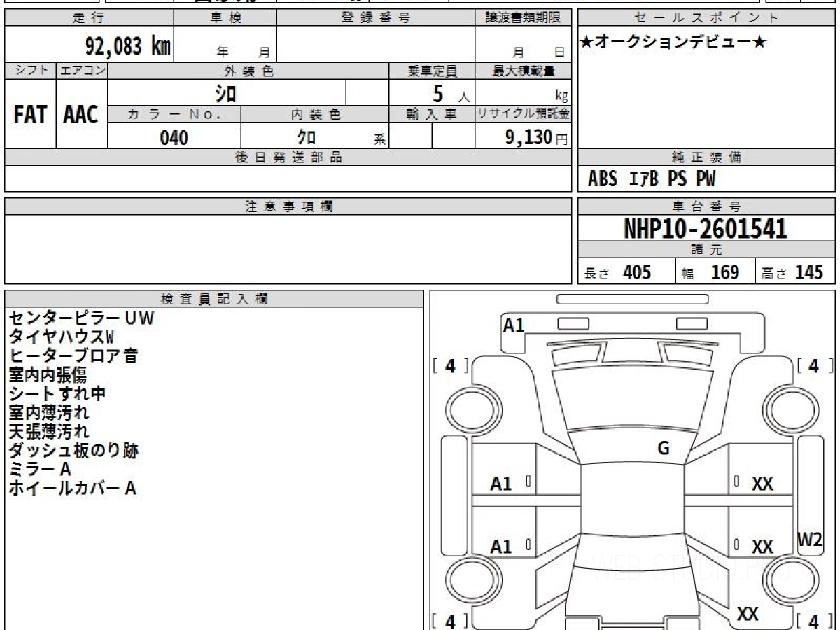Image resolution: width=840 pixels, height=630 pixels.
Task: Select the 乗車定員 header
Action: [432, 71]
